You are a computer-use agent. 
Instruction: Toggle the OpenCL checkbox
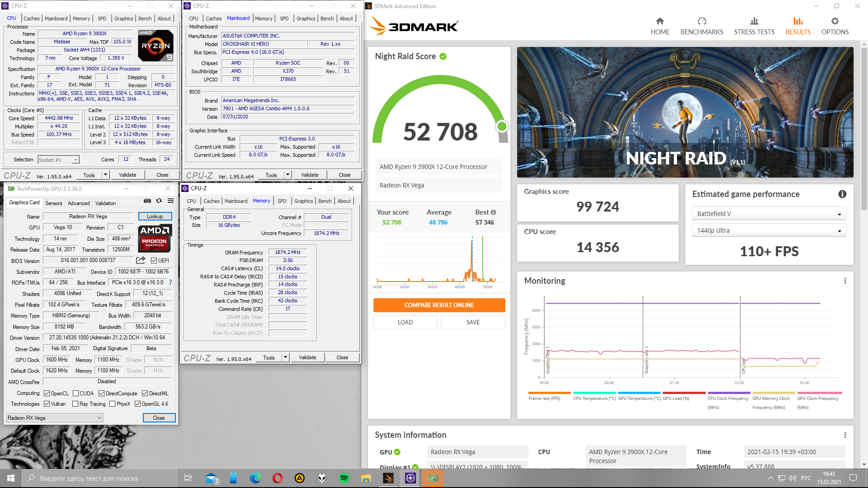click(x=47, y=394)
